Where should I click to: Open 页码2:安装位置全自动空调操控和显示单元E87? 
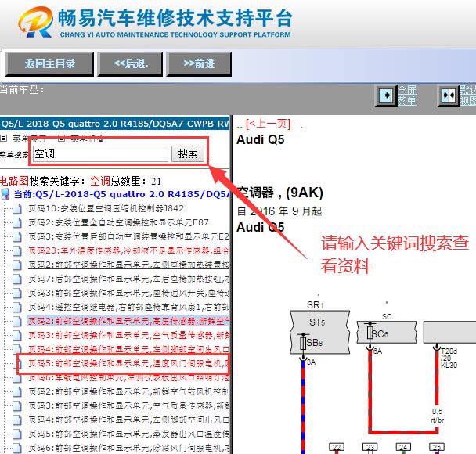[119, 223]
